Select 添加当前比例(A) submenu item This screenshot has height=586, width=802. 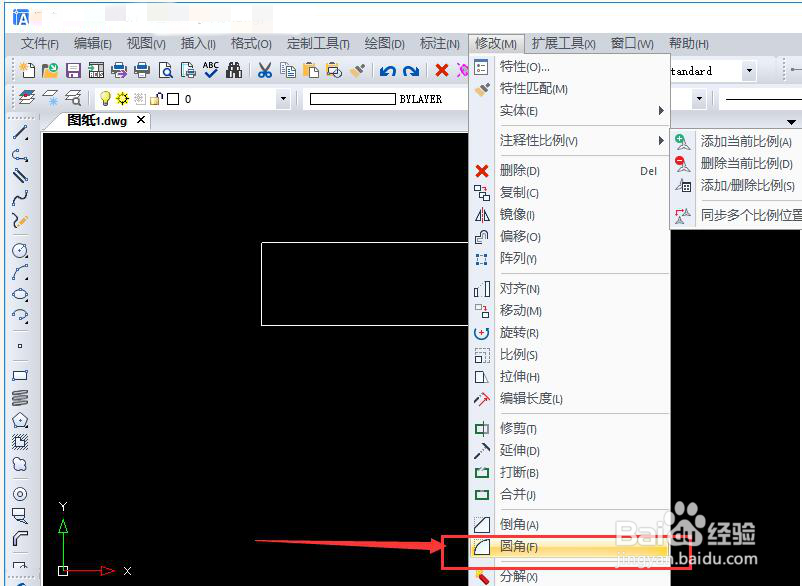(737, 142)
